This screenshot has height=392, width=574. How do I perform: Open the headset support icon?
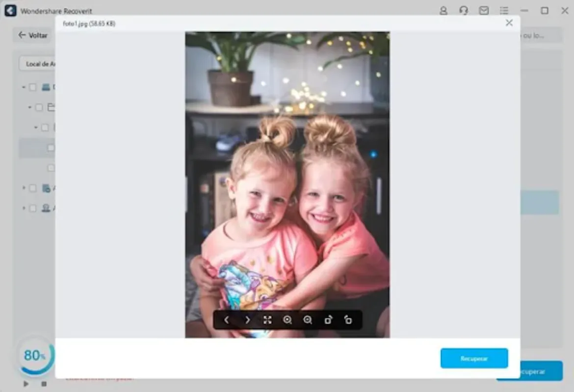pos(464,11)
